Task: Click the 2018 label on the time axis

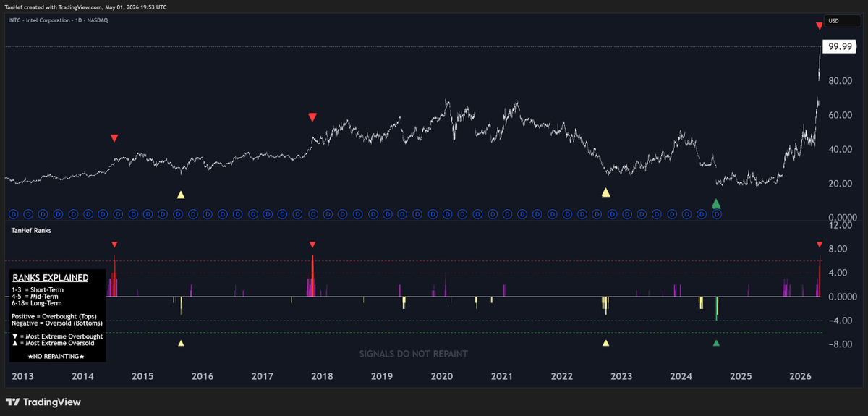Action: pyautogui.click(x=323, y=376)
